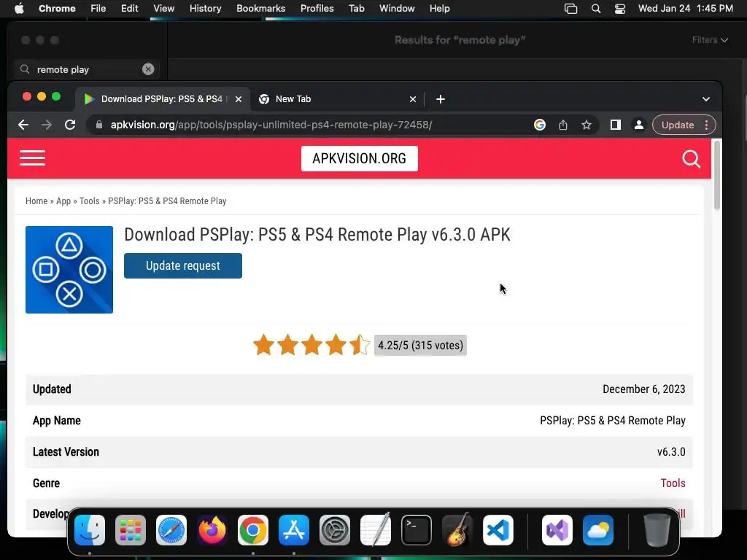Open the Tab menu in the menu bar
This screenshot has height=560, width=747.
(x=356, y=9)
